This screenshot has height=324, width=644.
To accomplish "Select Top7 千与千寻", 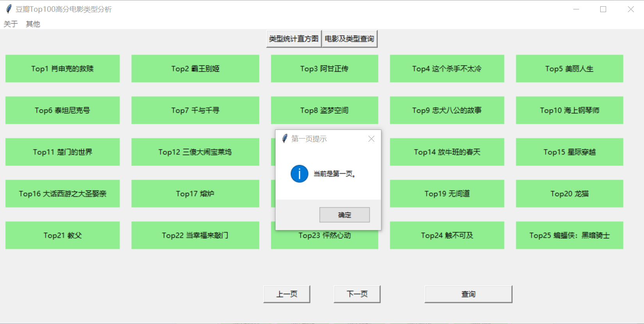I will 195,110.
